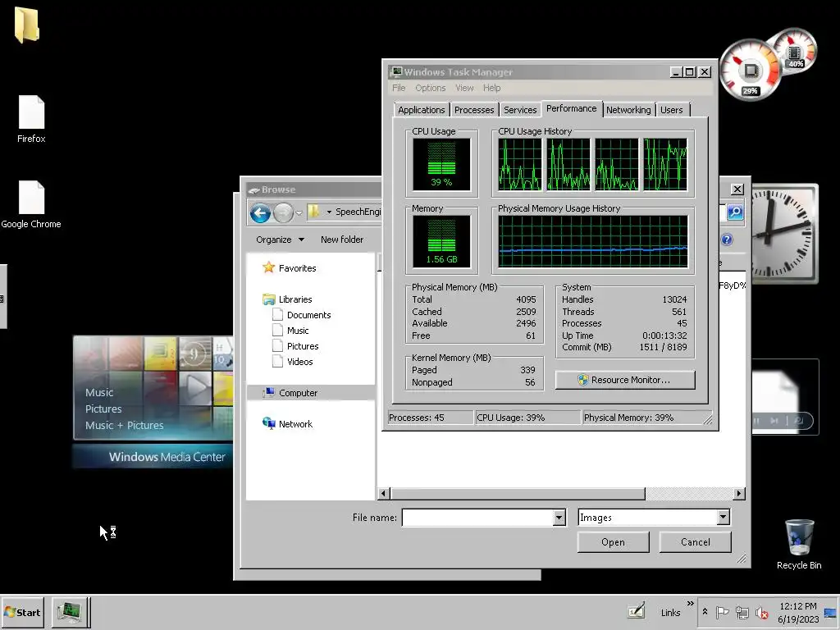Image resolution: width=840 pixels, height=630 pixels.
Task: Click the Resource Monitor button
Action: click(x=624, y=380)
